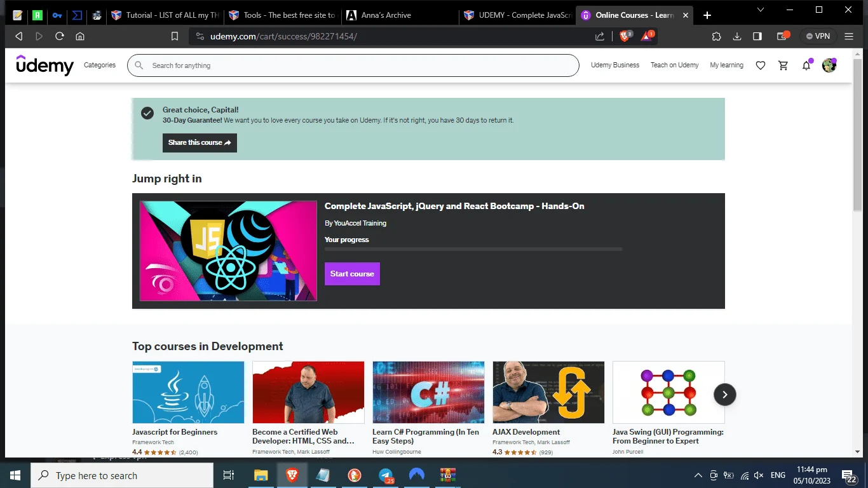Switch to the Tools - The best free site tab
868x488 pixels.
coord(281,15)
